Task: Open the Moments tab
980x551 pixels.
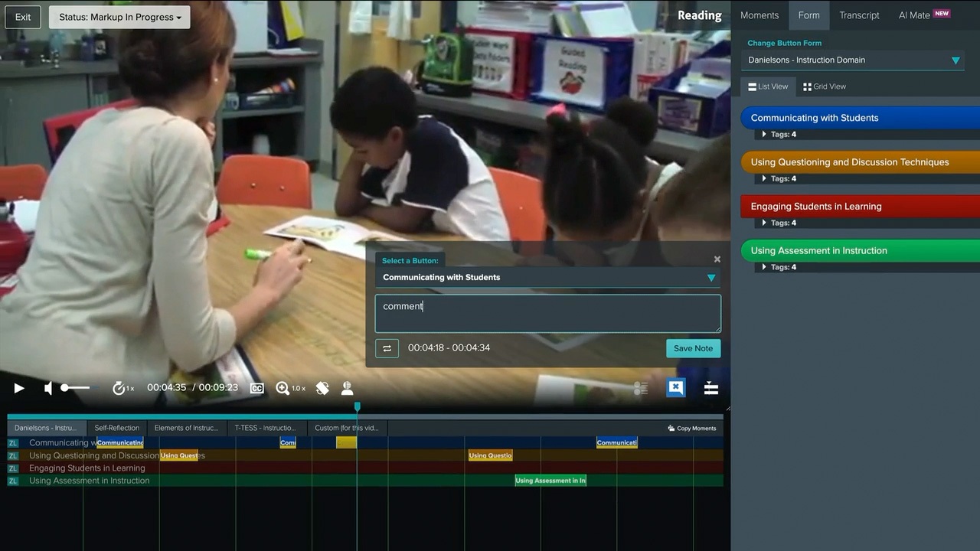Action: tap(759, 15)
